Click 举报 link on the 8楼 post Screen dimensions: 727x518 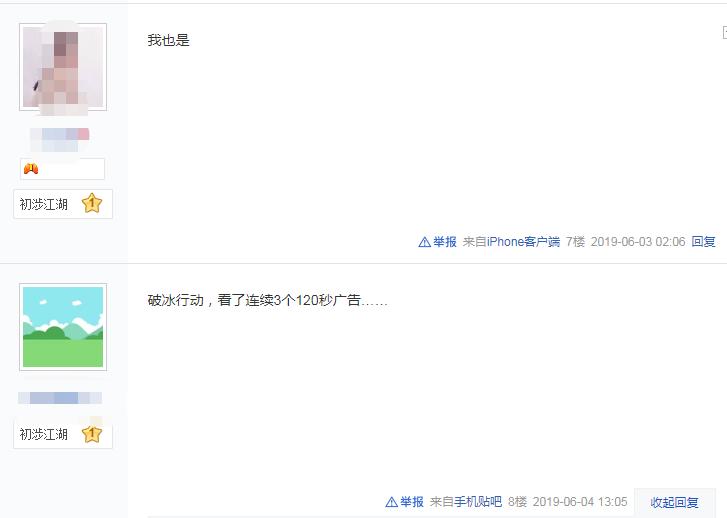point(412,502)
